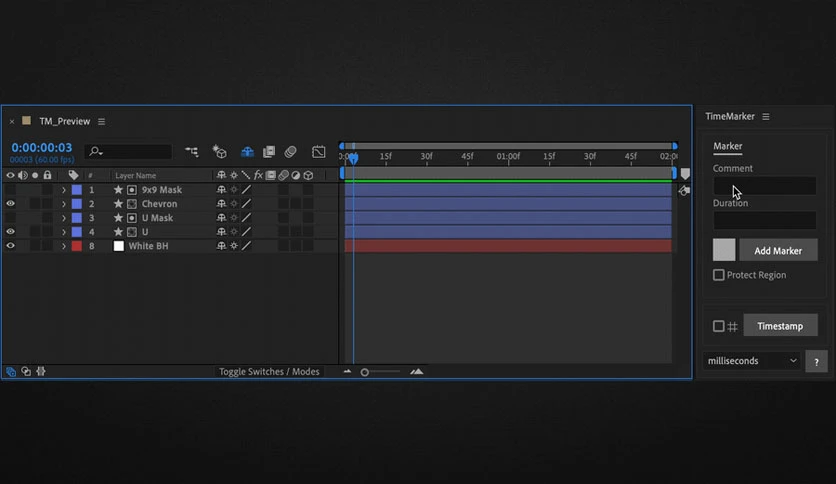Open the composition mini-flowchart icon
The width and height of the screenshot is (836, 484).
pos(191,152)
